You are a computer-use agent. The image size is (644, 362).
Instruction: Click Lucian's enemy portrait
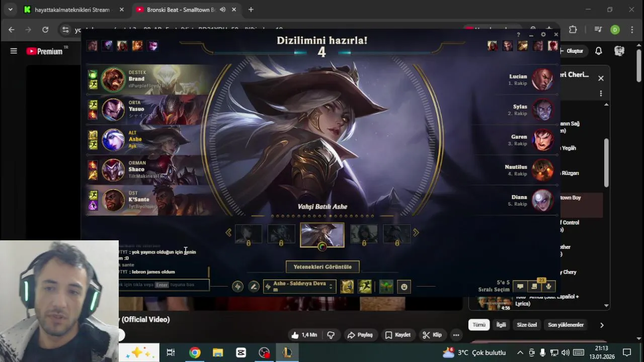click(x=542, y=79)
